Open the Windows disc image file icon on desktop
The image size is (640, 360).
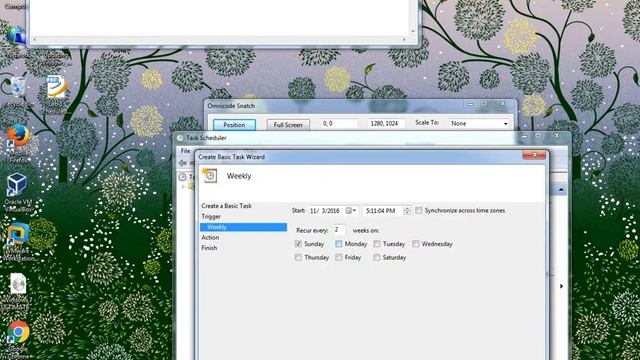click(18, 284)
